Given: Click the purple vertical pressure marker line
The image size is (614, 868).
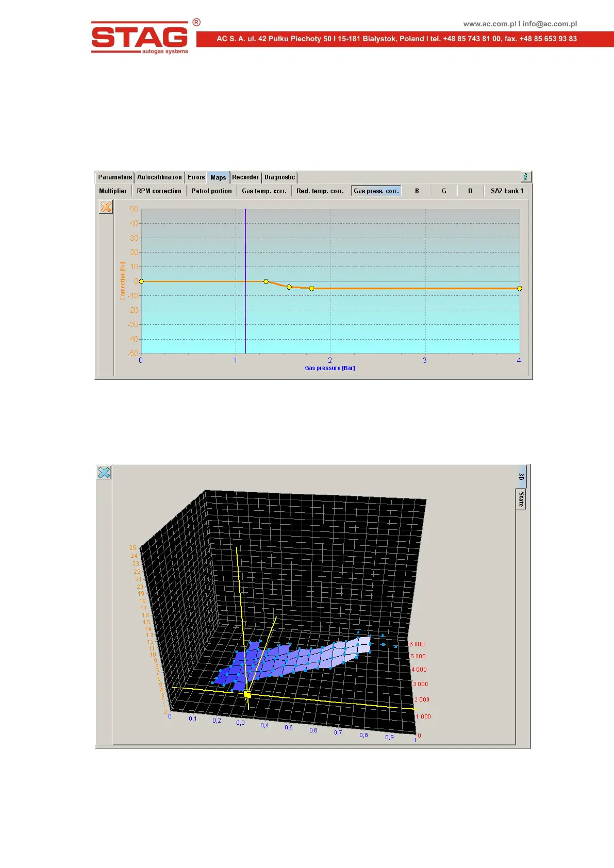Looking at the screenshot, I should [245, 281].
